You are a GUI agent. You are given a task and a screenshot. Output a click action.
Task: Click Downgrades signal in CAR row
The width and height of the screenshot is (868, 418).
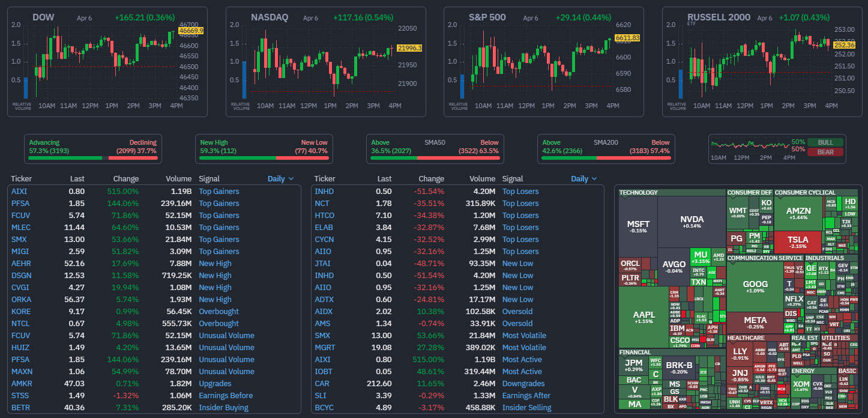[523, 383]
